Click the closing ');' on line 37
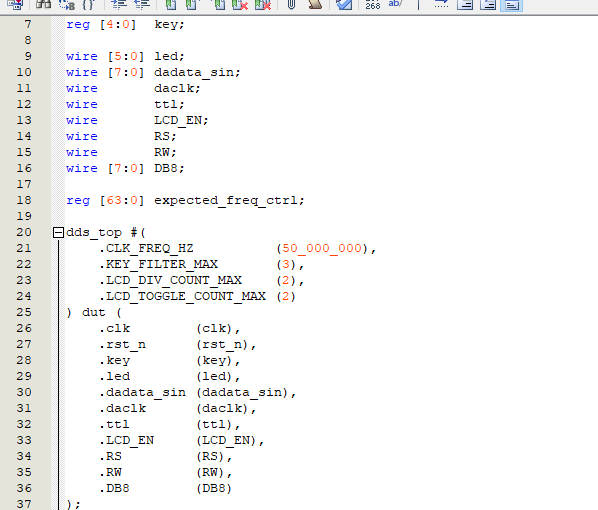Screen dimensions: 598x510 [x=73, y=505]
